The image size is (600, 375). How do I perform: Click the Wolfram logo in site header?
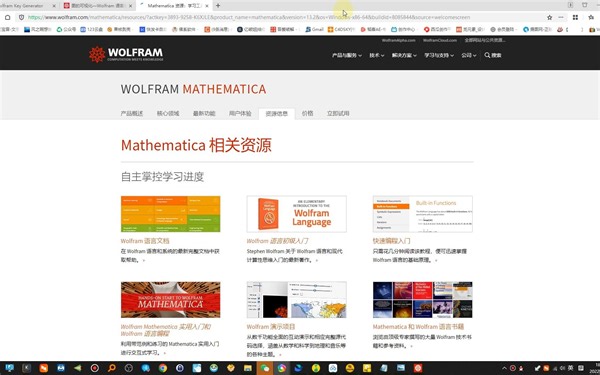(126, 54)
